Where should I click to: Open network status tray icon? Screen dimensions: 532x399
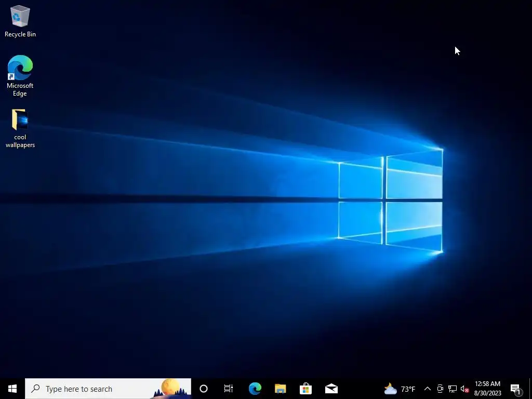click(x=453, y=389)
